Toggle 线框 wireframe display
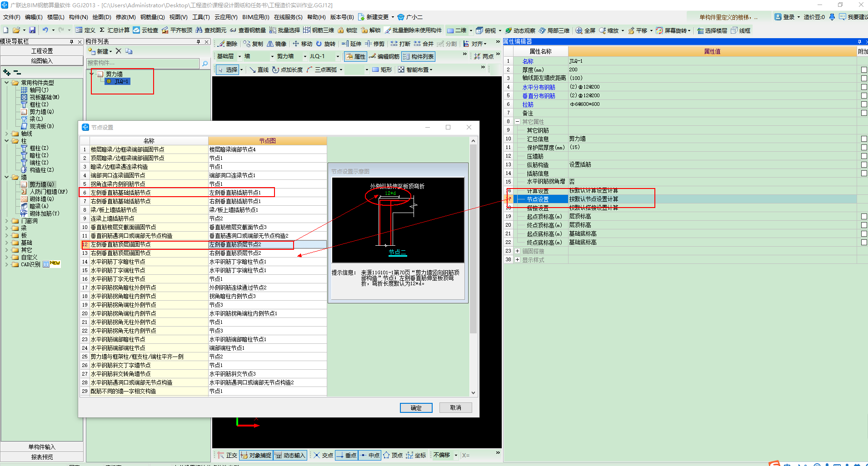This screenshot has height=466, width=868. coord(741,30)
